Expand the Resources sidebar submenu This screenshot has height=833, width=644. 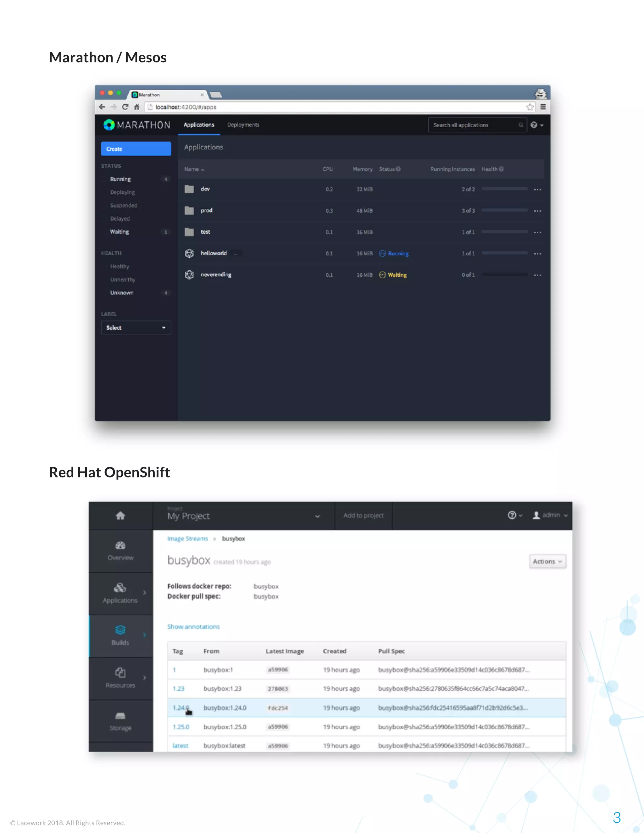point(145,677)
